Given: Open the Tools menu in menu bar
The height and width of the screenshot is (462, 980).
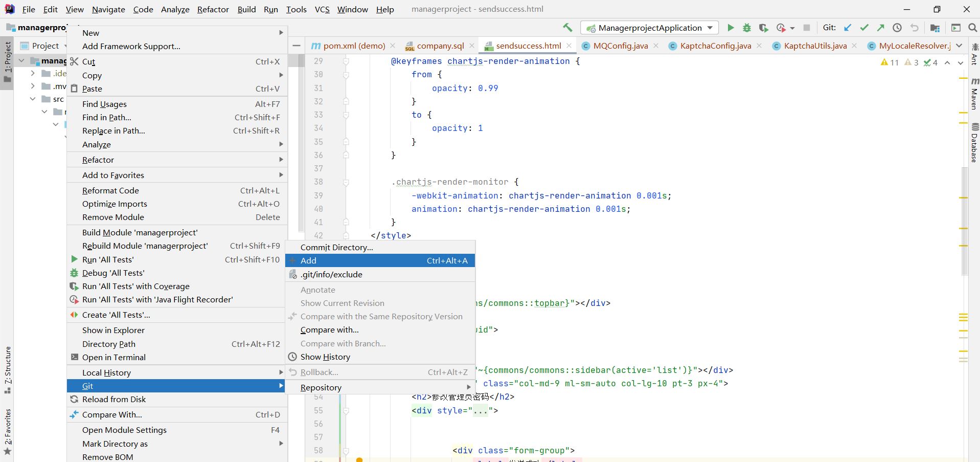Looking at the screenshot, I should 296,9.
